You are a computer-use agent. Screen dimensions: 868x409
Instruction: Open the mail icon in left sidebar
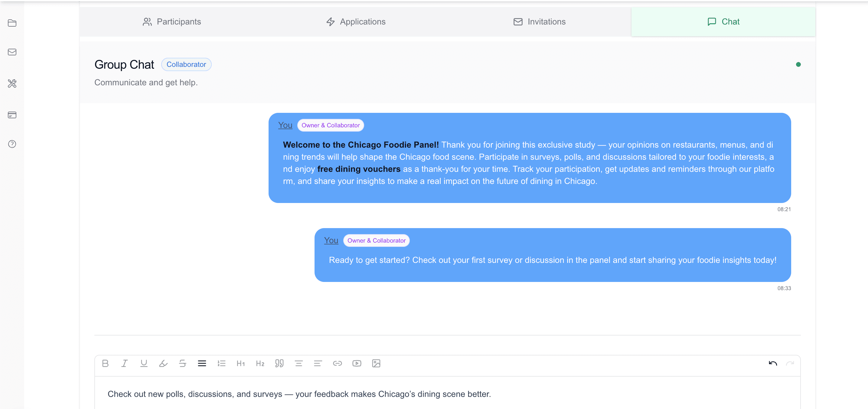(x=12, y=52)
